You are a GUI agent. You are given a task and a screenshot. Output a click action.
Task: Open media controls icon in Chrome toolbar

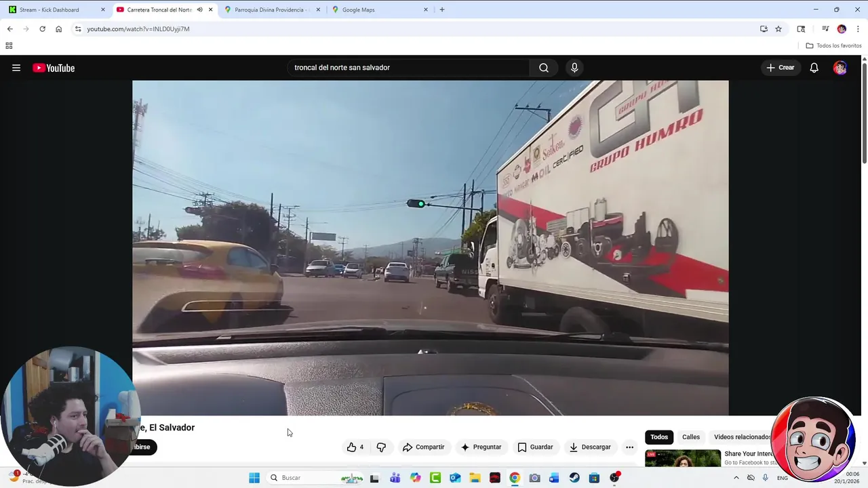(x=825, y=29)
